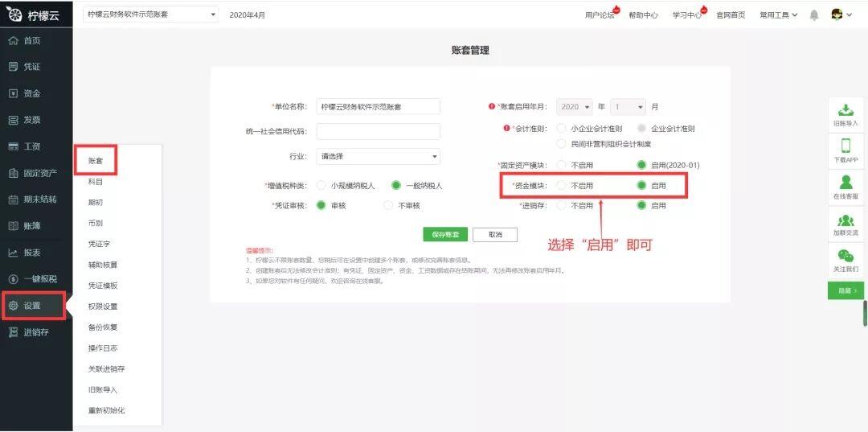Select 启用 for 资金模块

(x=641, y=186)
